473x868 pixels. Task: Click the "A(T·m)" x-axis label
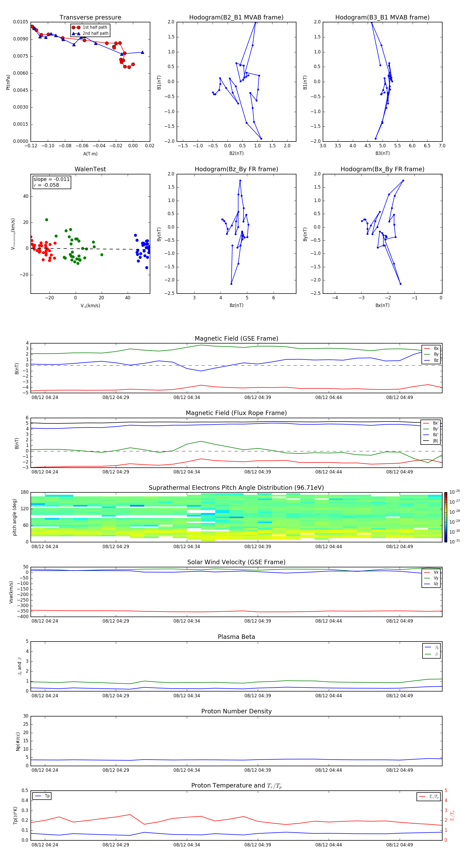pos(90,154)
